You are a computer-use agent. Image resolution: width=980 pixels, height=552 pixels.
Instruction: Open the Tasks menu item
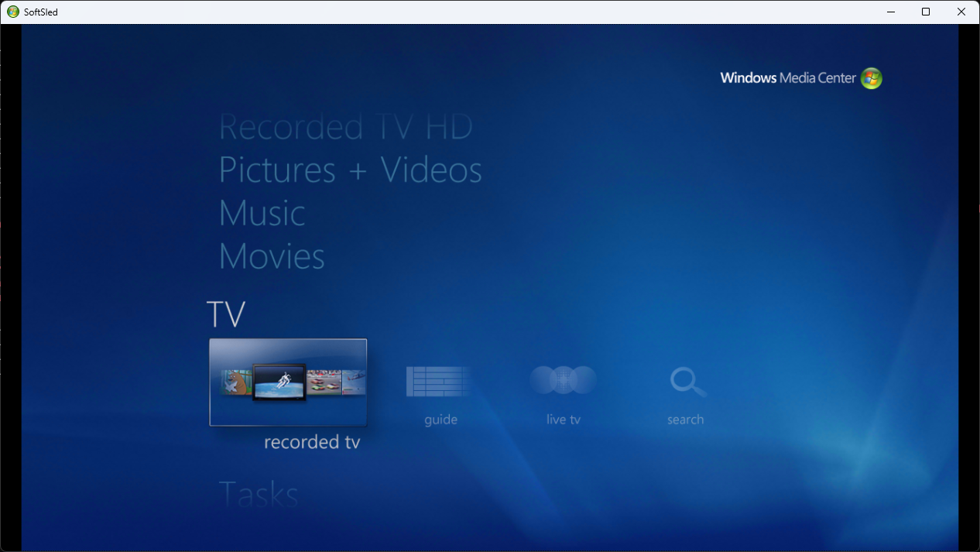(259, 494)
